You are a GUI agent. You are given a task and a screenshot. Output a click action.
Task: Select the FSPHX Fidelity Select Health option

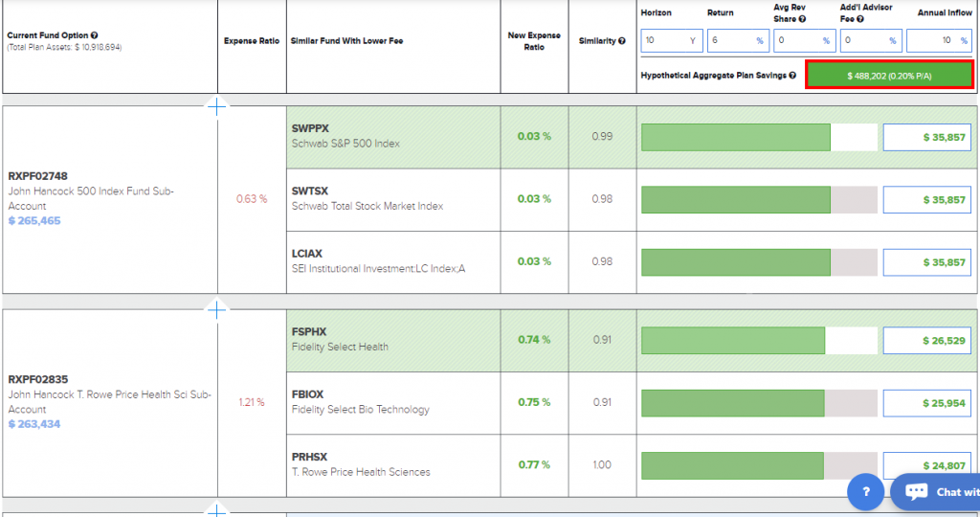[393, 340]
